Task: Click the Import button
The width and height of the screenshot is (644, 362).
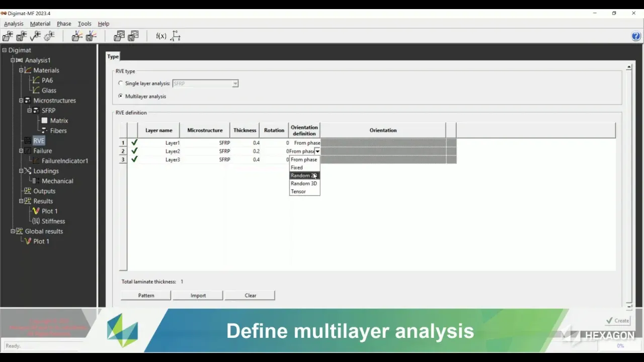Action: (x=198, y=296)
